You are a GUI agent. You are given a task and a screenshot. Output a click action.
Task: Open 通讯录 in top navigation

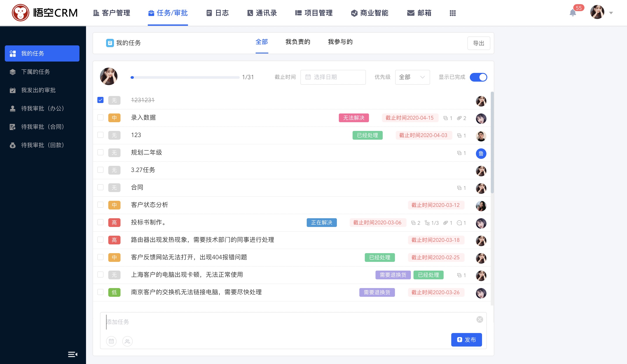click(x=262, y=13)
